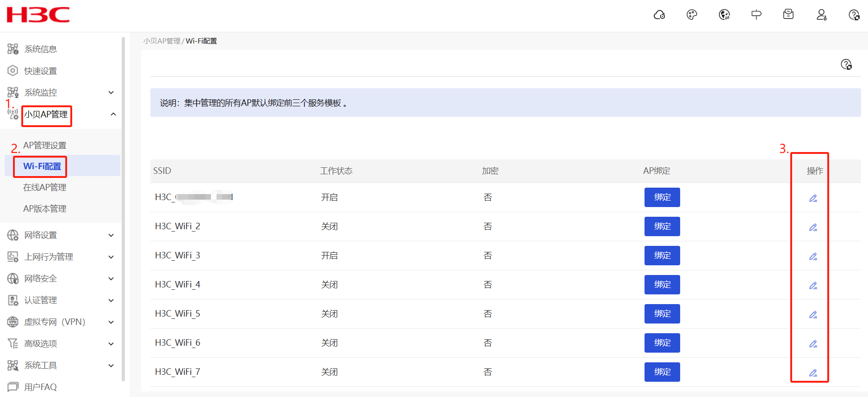Viewport: 868px width, 397px height.
Task: Click 绑定 button for H3C_WiFi_4
Action: point(662,285)
